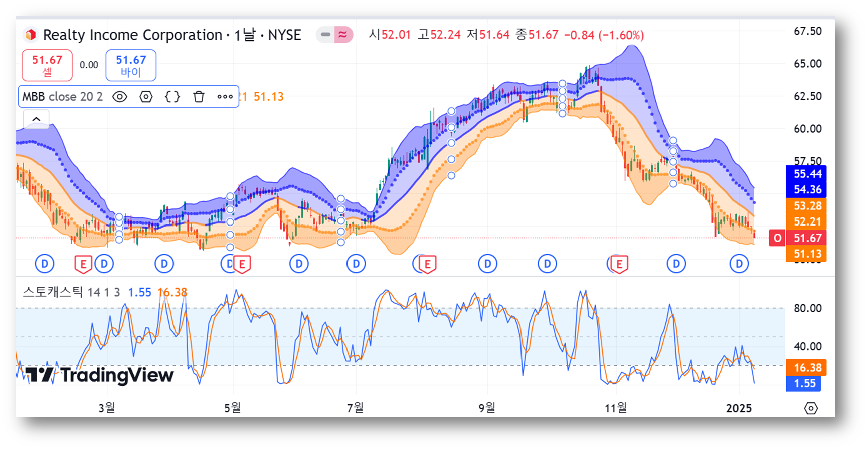Click the blue 55.44 price axis label
Viewport: 868px width, 450px height.
[806, 174]
